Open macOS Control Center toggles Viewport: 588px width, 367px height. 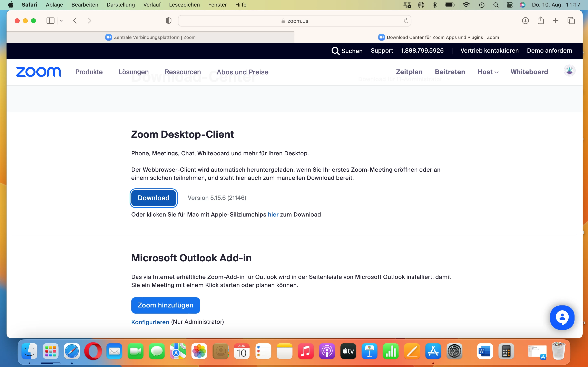[x=510, y=5]
